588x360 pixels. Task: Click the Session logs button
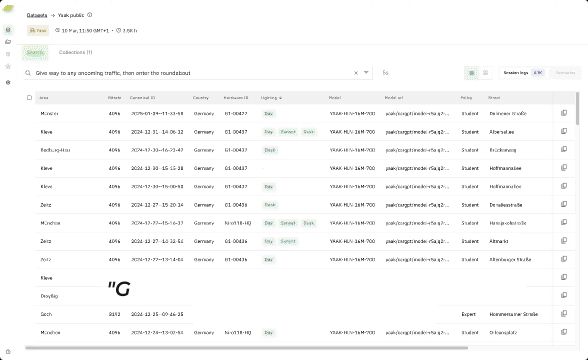[x=523, y=73]
